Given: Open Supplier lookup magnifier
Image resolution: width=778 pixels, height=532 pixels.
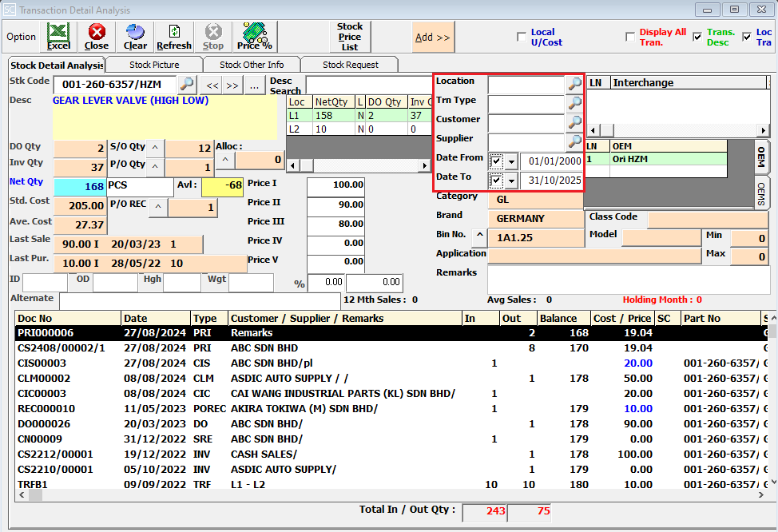Looking at the screenshot, I should pyautogui.click(x=574, y=141).
